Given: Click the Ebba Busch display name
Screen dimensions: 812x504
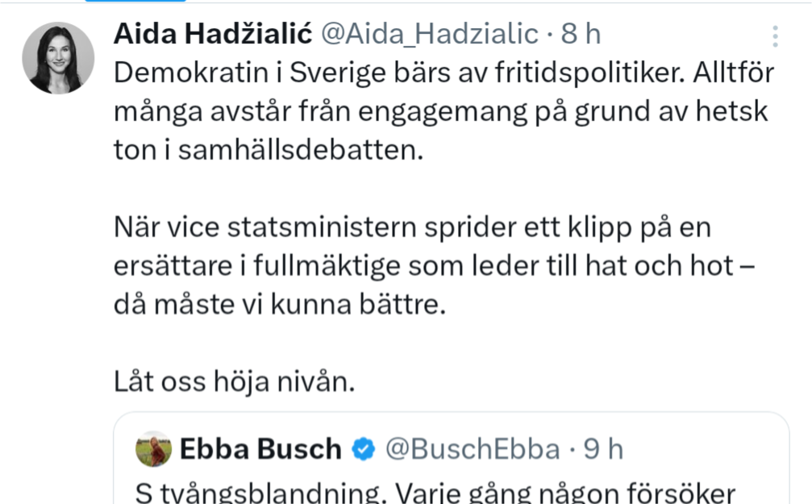Looking at the screenshot, I should [x=261, y=449].
